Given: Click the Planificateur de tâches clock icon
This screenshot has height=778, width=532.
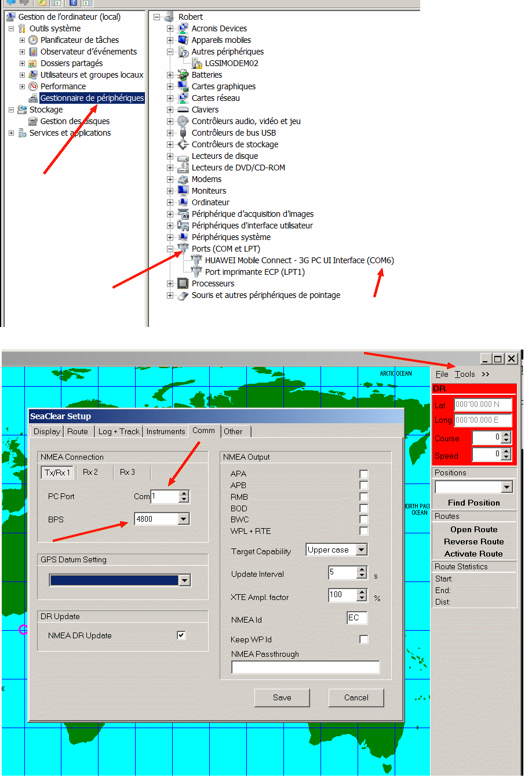Looking at the screenshot, I should (33, 40).
